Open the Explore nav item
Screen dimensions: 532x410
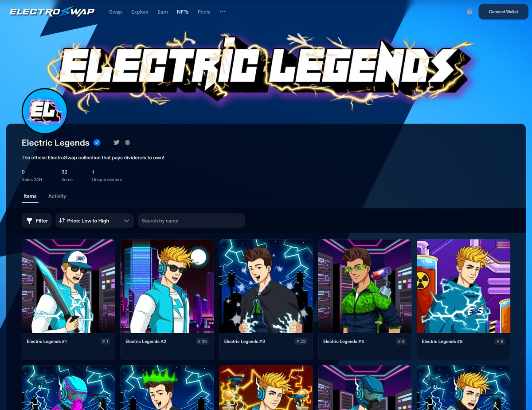click(140, 12)
